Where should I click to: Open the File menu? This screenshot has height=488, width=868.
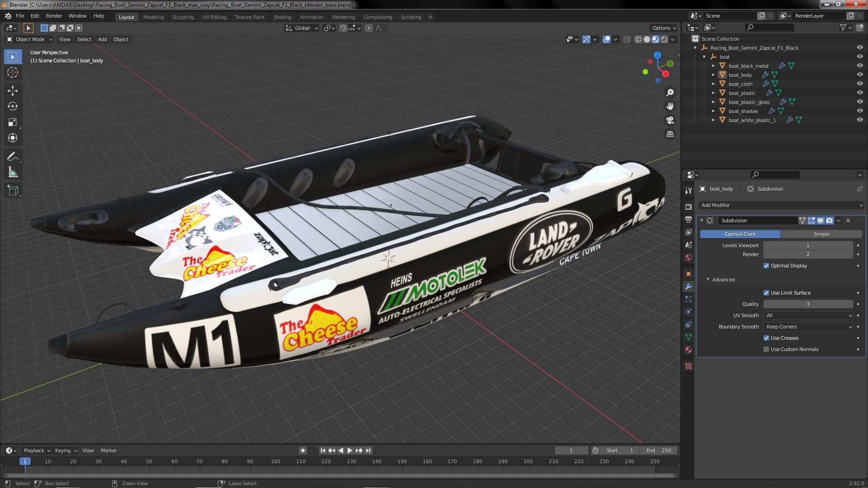pyautogui.click(x=20, y=16)
